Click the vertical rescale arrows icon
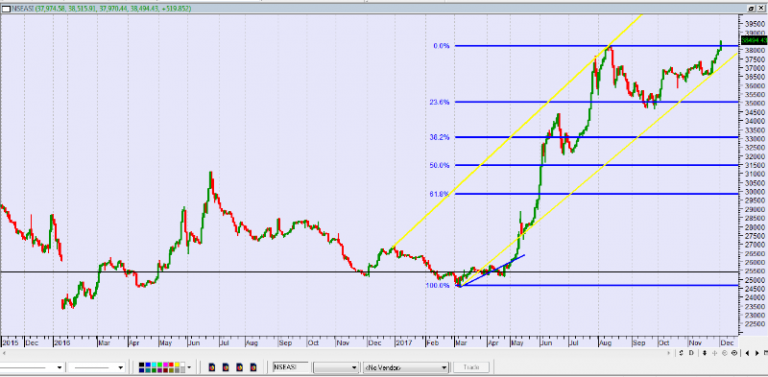The width and height of the screenshot is (768, 377). pos(705,353)
